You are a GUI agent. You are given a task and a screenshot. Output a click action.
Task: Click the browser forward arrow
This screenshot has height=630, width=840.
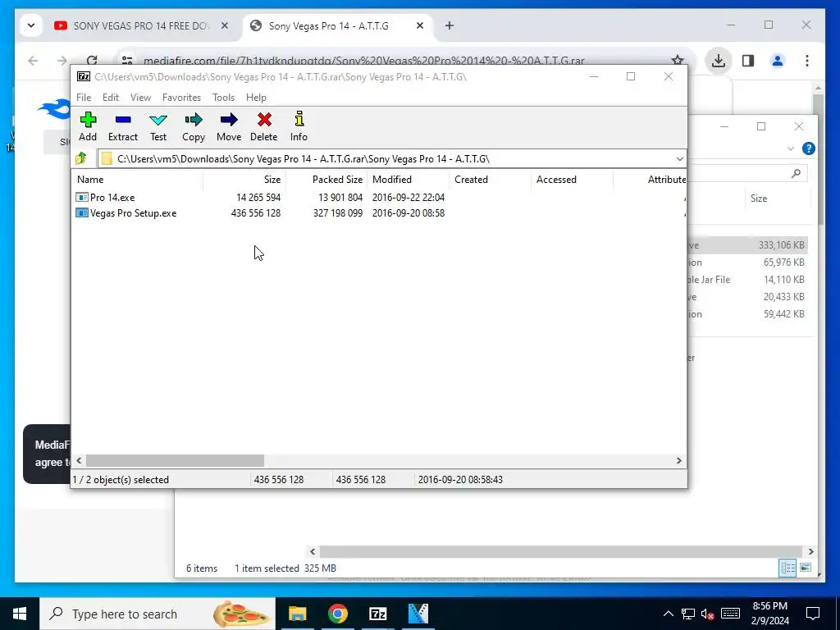pyautogui.click(x=62, y=61)
